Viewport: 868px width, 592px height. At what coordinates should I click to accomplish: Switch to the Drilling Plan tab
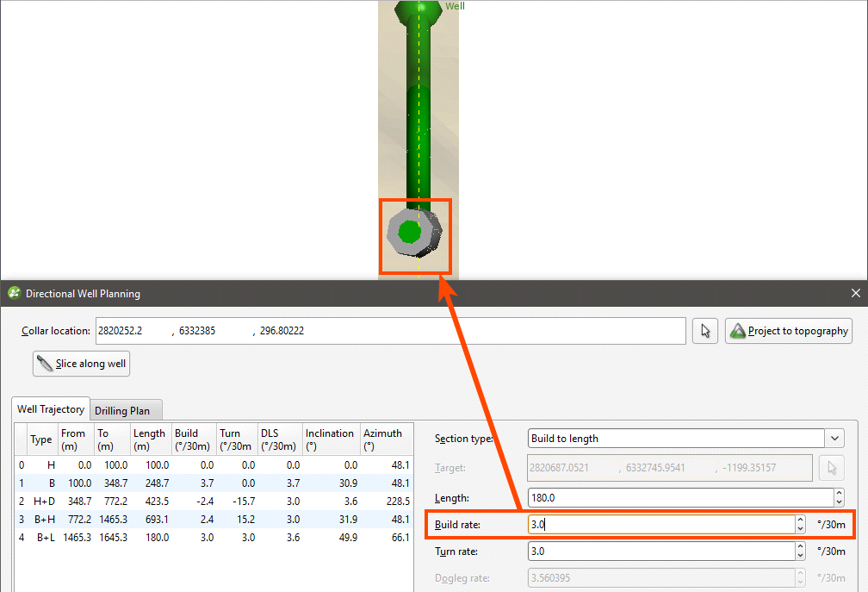[x=121, y=411]
